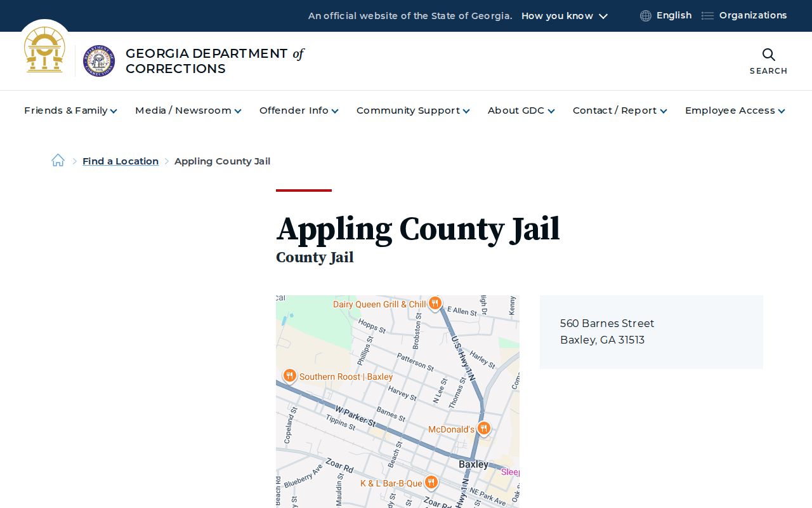Click the Georgia state seal logo

pyautogui.click(x=44, y=50)
